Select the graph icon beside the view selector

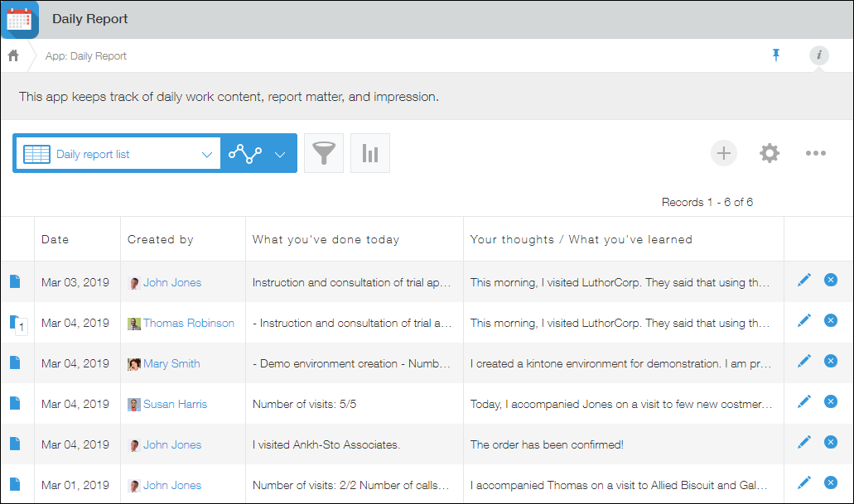(x=245, y=153)
